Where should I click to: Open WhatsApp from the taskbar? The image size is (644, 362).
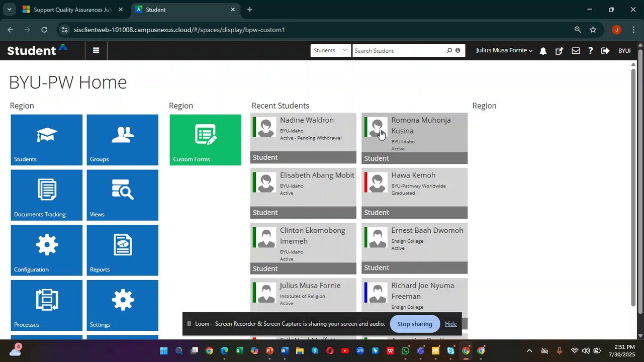tap(405, 351)
